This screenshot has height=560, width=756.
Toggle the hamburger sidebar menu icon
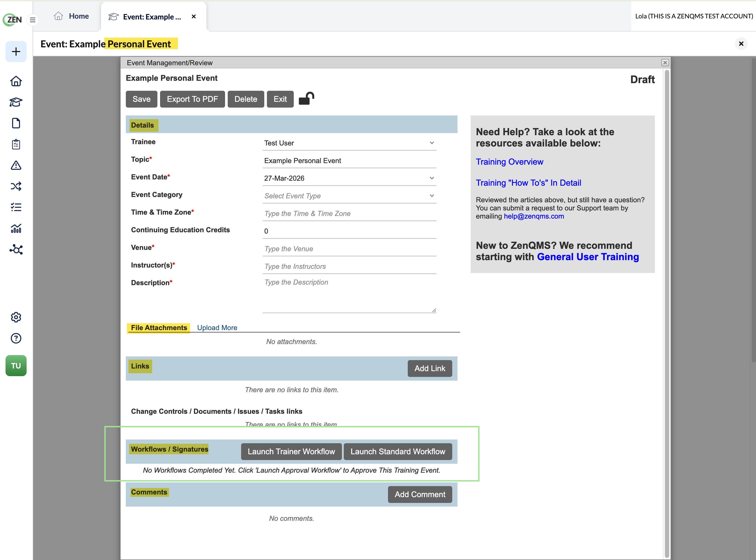[x=33, y=20]
